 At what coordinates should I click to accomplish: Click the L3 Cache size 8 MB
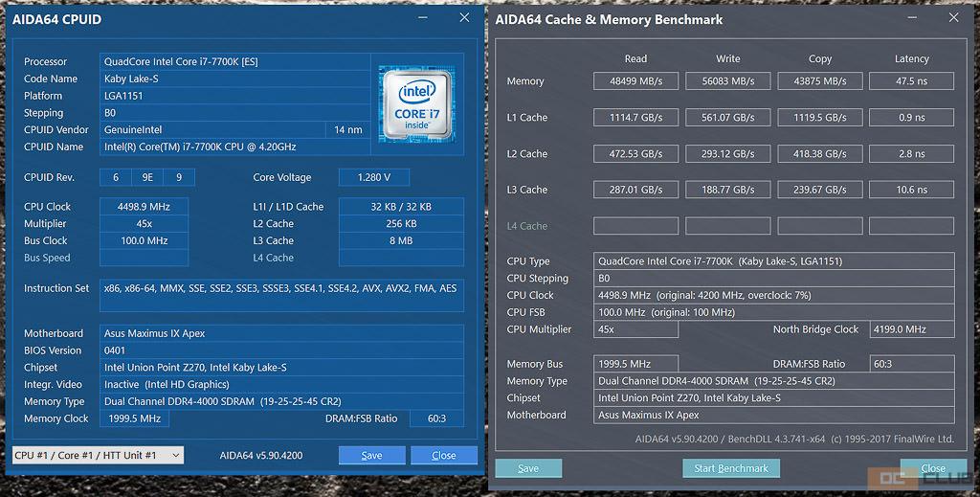coord(401,240)
